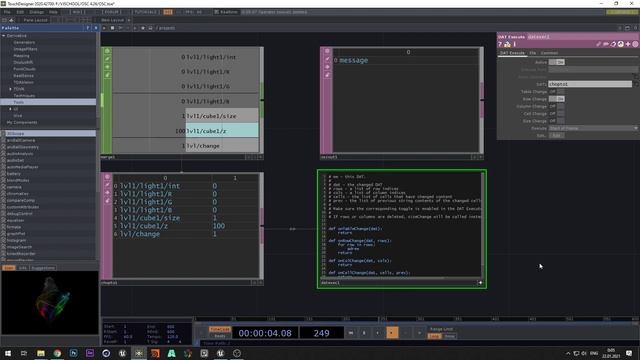Toggle viewer active on chopto1 node
Screen dimensions: 640x360
click(x=107, y=177)
